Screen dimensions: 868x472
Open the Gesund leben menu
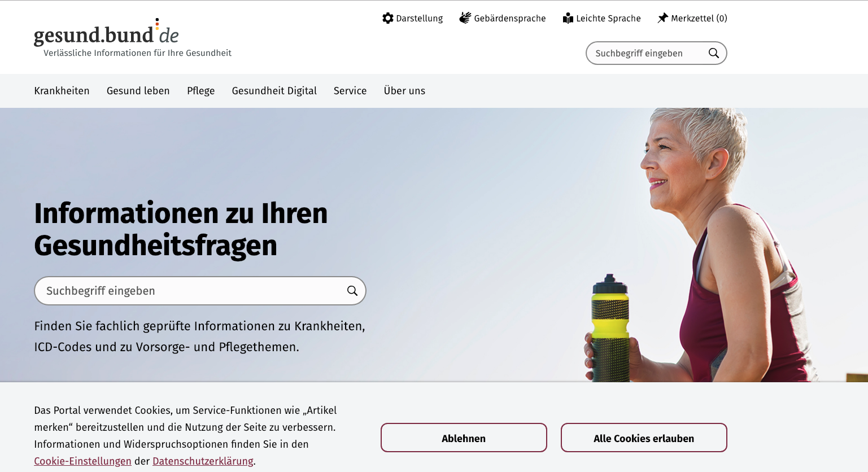138,91
